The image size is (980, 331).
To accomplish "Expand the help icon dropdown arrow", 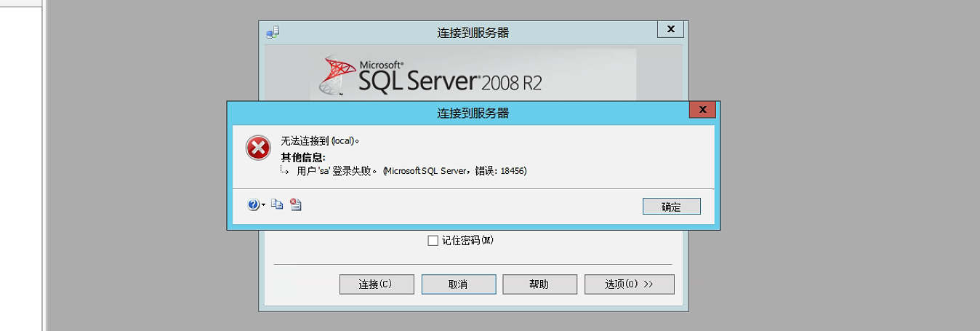I will [x=263, y=206].
